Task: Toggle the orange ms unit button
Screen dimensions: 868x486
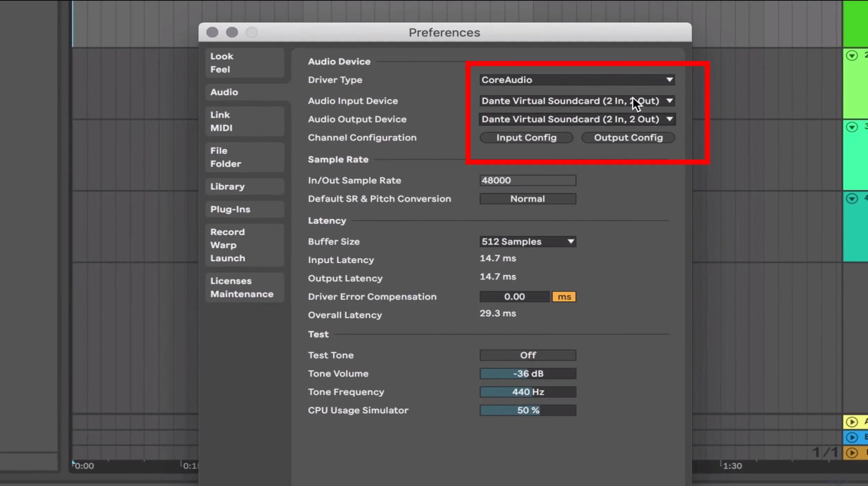Action: (564, 297)
